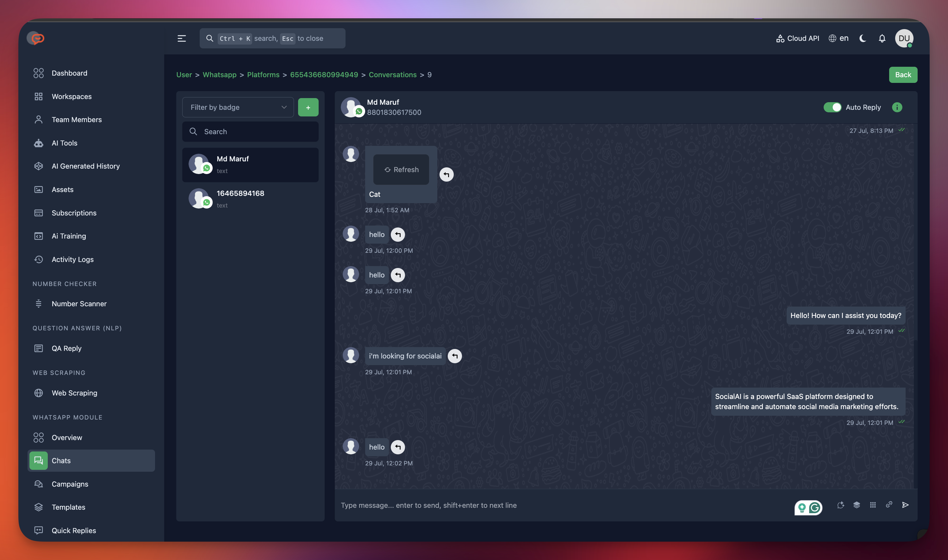Go to AI Generated History menu
This screenshot has width=948, height=560.
[x=85, y=166]
